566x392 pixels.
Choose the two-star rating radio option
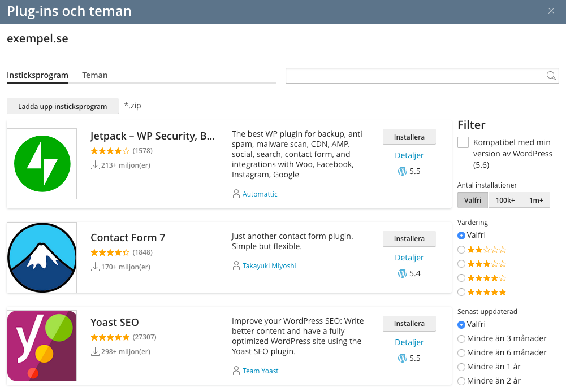(461, 250)
